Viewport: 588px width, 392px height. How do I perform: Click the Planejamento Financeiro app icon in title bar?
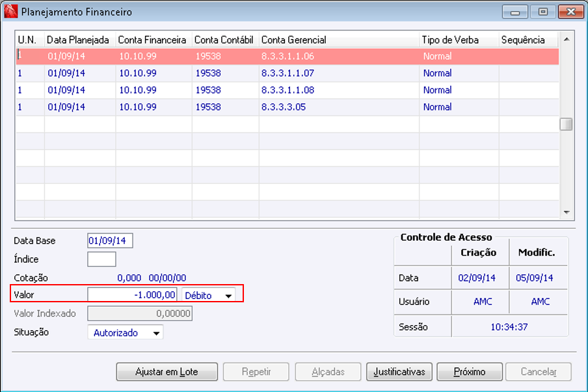[x=10, y=11]
